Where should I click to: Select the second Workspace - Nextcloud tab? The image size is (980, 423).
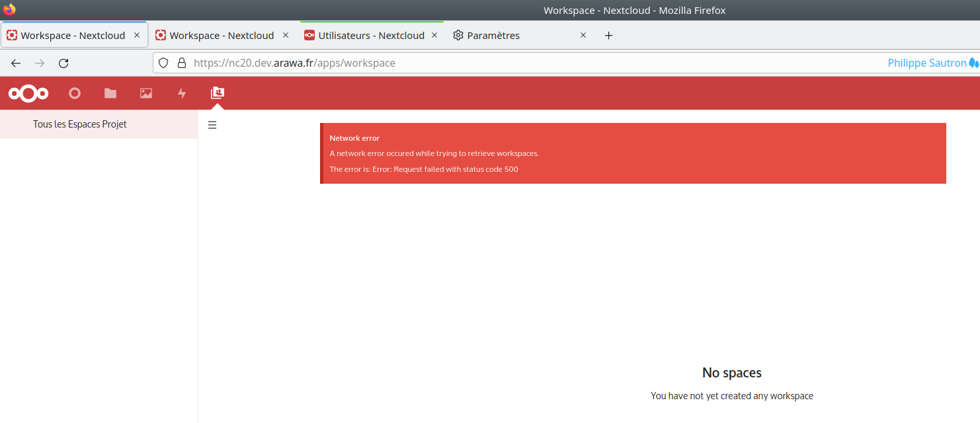click(218, 35)
